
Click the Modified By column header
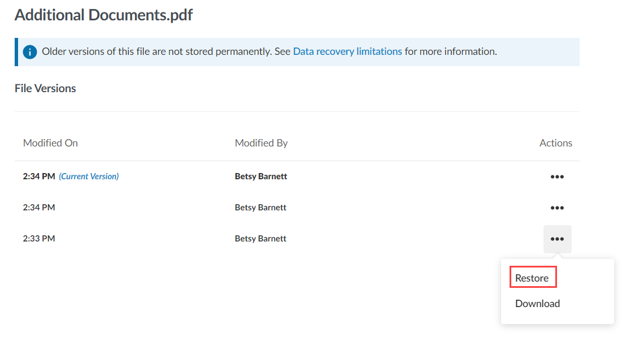261,143
